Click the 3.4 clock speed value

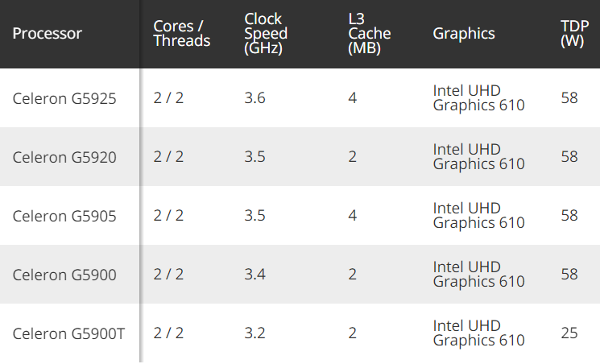[254, 275]
